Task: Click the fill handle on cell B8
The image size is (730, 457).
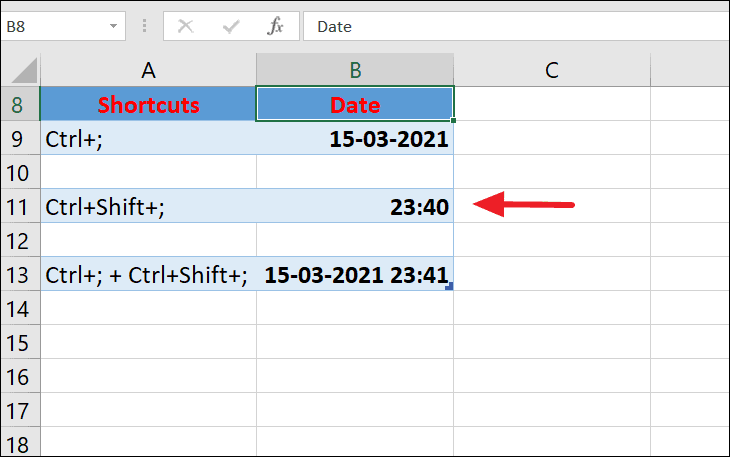Action: coord(453,121)
